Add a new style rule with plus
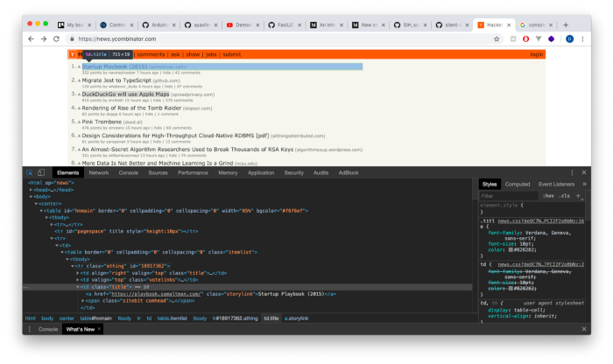The width and height of the screenshot is (613, 364). 578,196
